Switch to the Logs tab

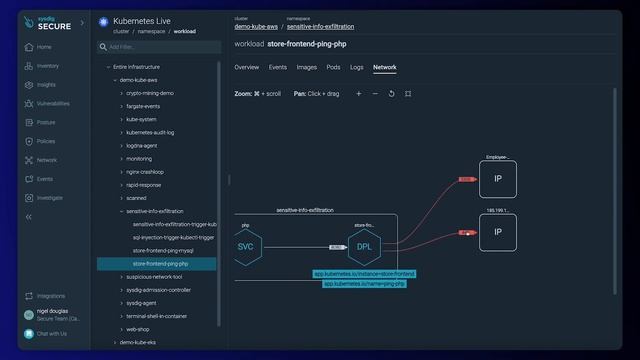click(356, 67)
